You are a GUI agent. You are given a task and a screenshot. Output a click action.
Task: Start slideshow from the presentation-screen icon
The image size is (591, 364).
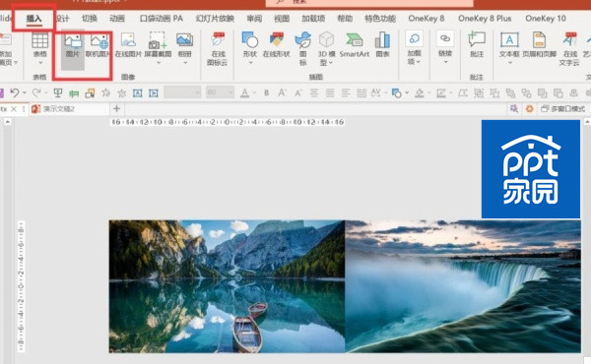(58, 92)
